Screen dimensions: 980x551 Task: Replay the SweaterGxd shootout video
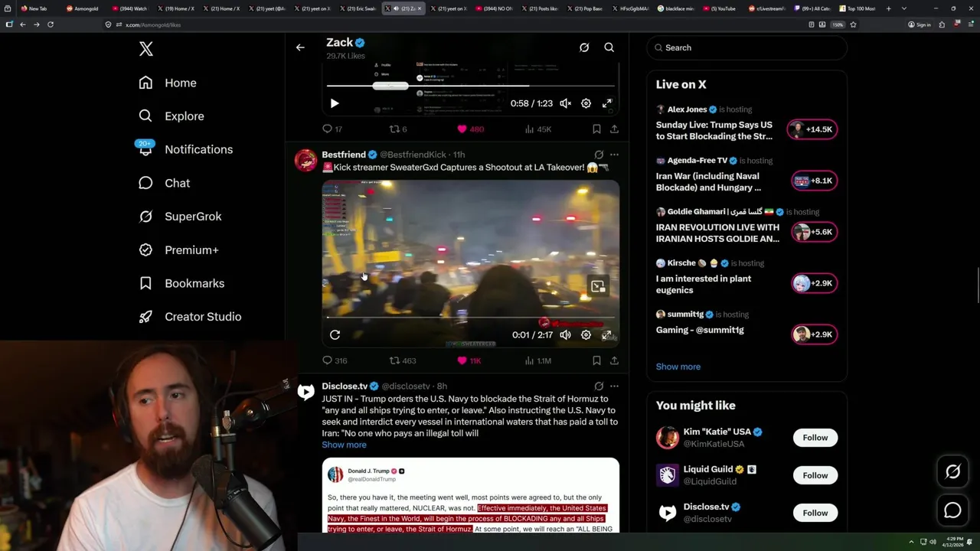coord(335,334)
